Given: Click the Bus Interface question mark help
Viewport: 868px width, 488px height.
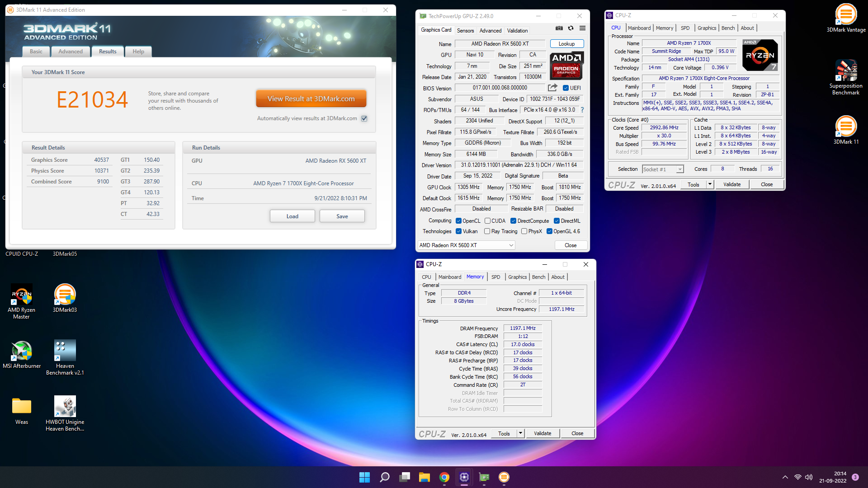Looking at the screenshot, I should tap(582, 110).
